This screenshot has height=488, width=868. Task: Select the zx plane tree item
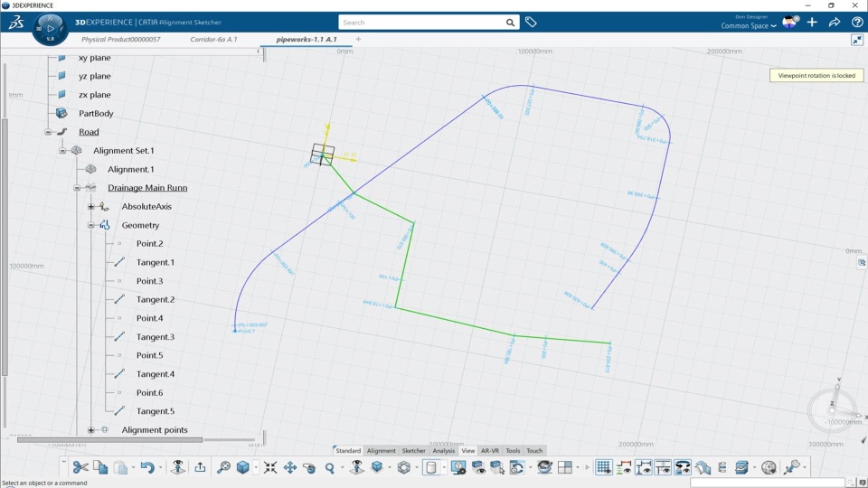[94, 95]
